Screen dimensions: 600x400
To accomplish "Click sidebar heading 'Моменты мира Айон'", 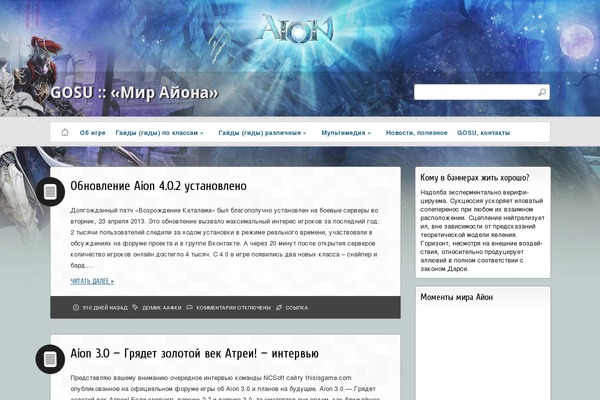I will 457,297.
